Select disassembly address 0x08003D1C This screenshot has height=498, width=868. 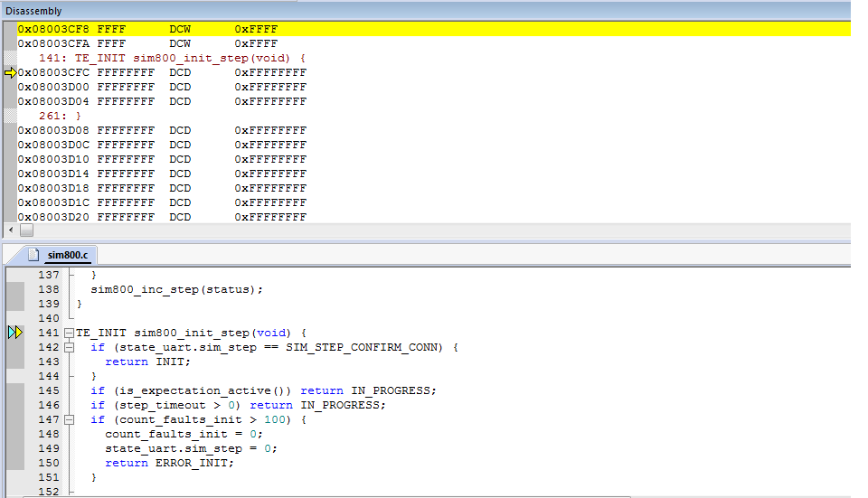[x=53, y=202]
